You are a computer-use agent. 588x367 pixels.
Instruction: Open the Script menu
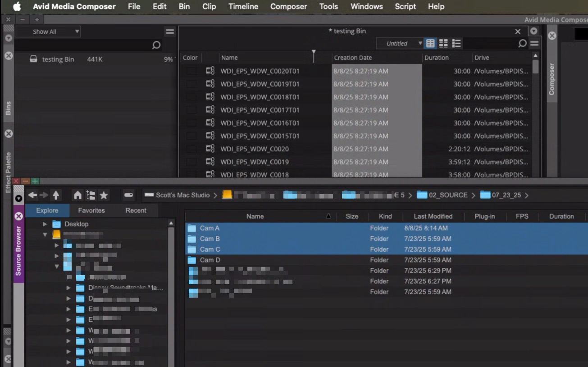tap(405, 6)
